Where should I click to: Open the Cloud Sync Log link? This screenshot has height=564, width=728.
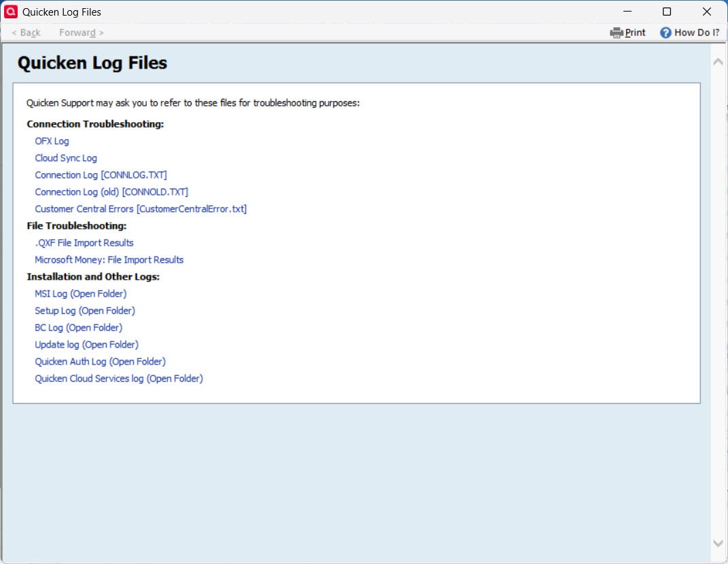66,158
